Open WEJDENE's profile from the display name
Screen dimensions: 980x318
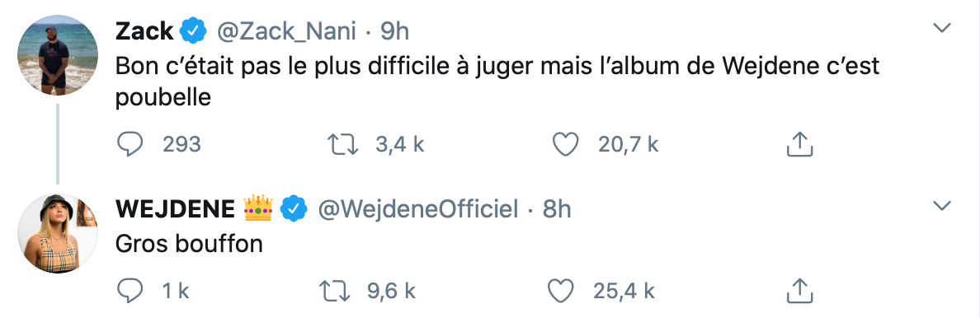[175, 208]
